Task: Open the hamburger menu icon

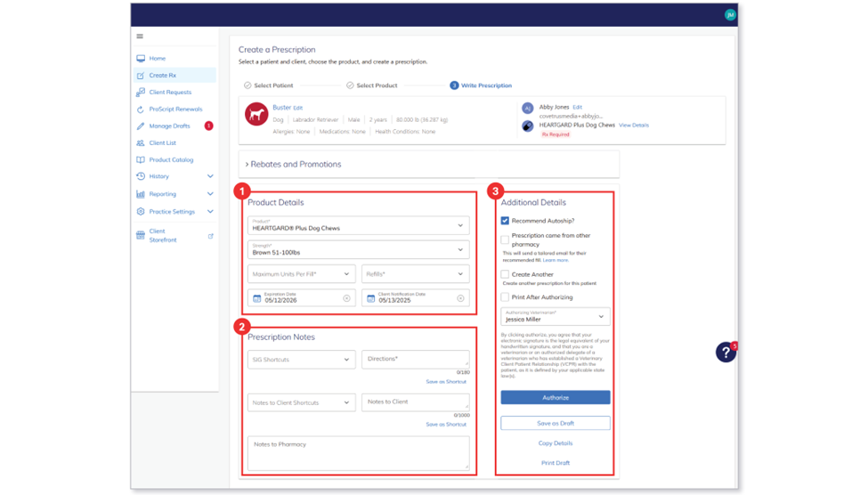Action: 140,37
